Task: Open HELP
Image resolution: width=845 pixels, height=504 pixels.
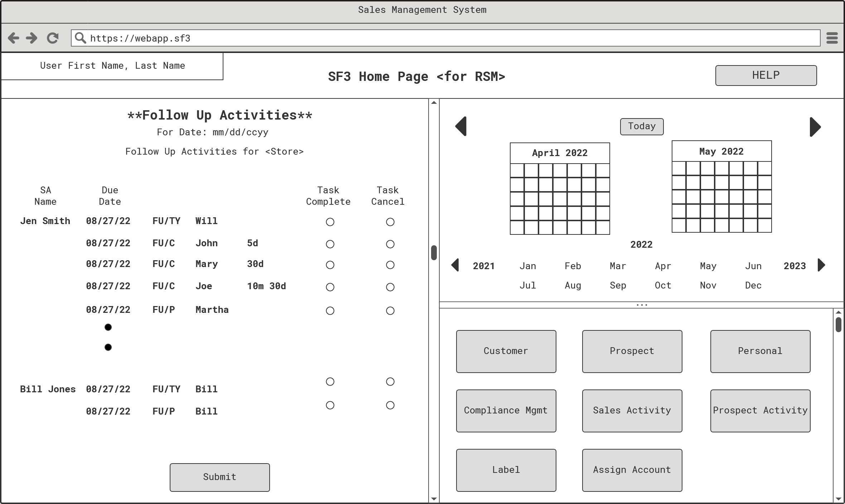Action: point(766,75)
